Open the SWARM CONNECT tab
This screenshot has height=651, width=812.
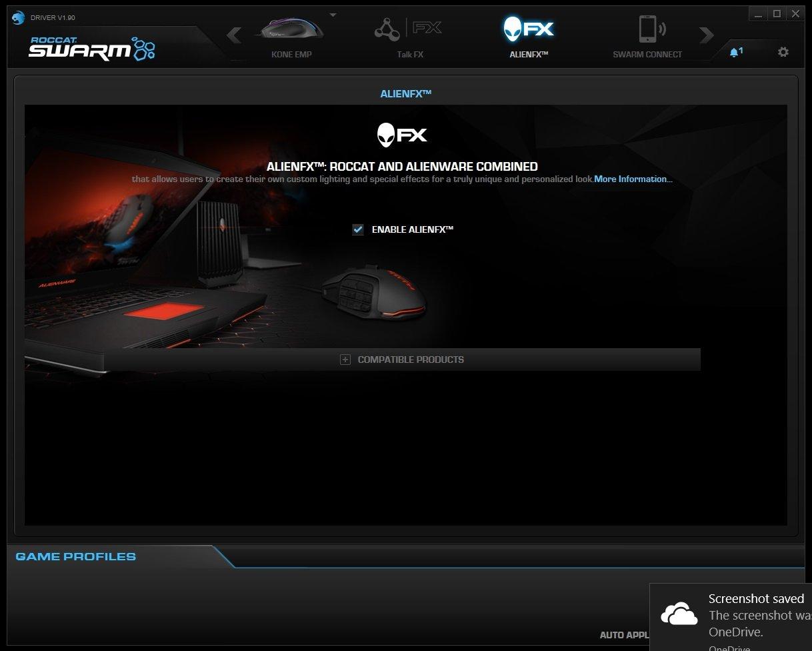tap(647, 37)
